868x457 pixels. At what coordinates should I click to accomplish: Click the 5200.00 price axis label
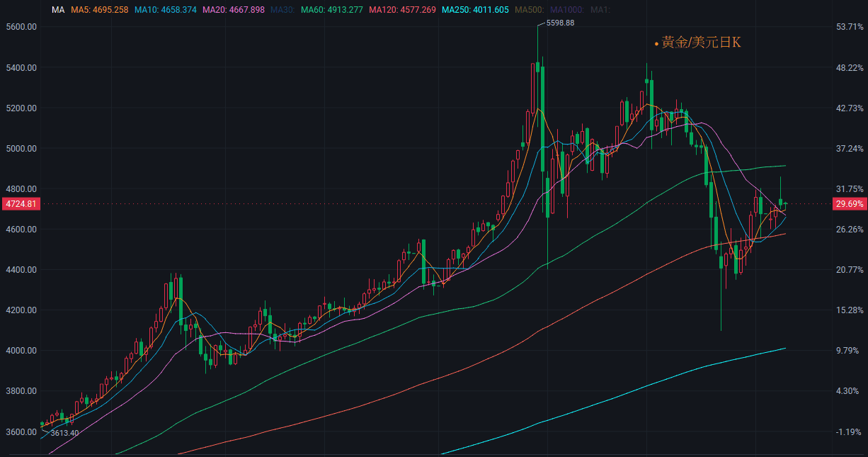pyautogui.click(x=21, y=108)
